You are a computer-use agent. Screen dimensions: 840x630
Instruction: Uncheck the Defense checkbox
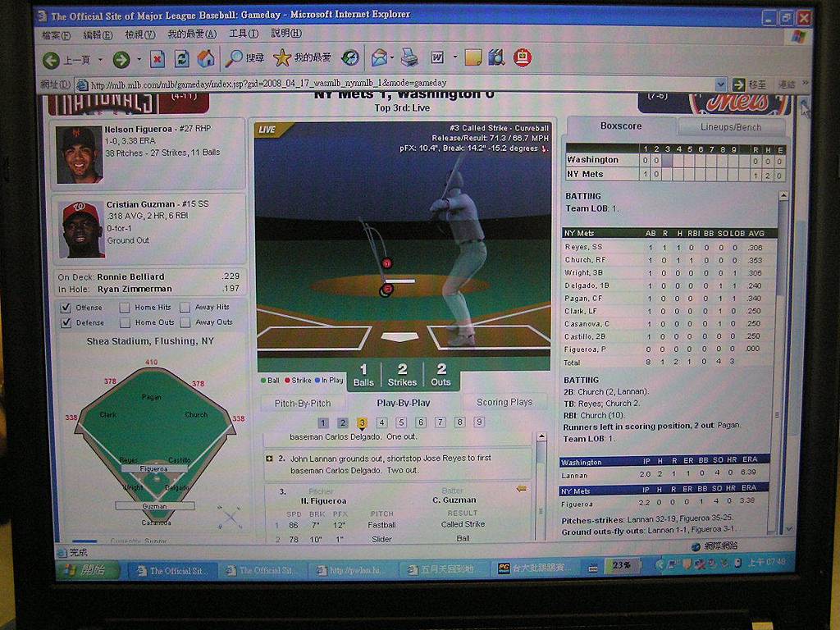66,323
